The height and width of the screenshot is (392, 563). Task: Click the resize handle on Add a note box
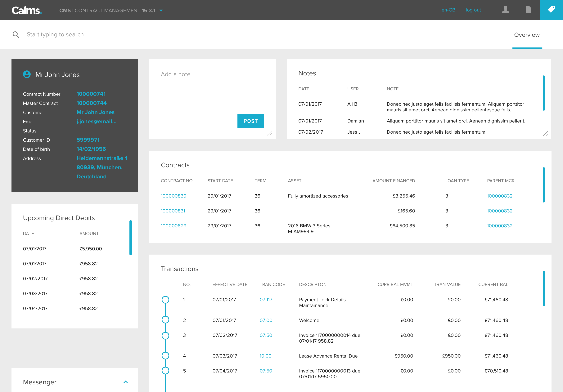(x=269, y=133)
